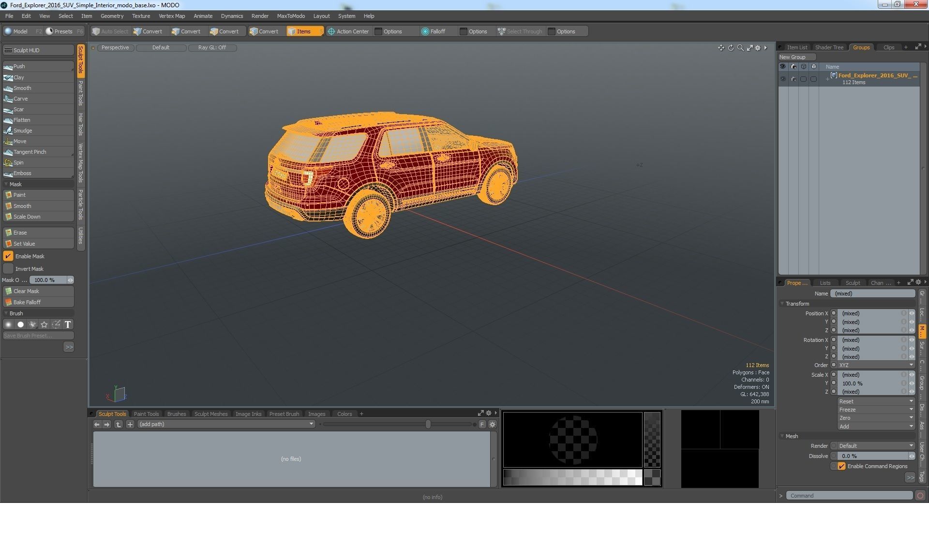Click the viewport pan move icon
The width and height of the screenshot is (929, 560).
point(721,47)
